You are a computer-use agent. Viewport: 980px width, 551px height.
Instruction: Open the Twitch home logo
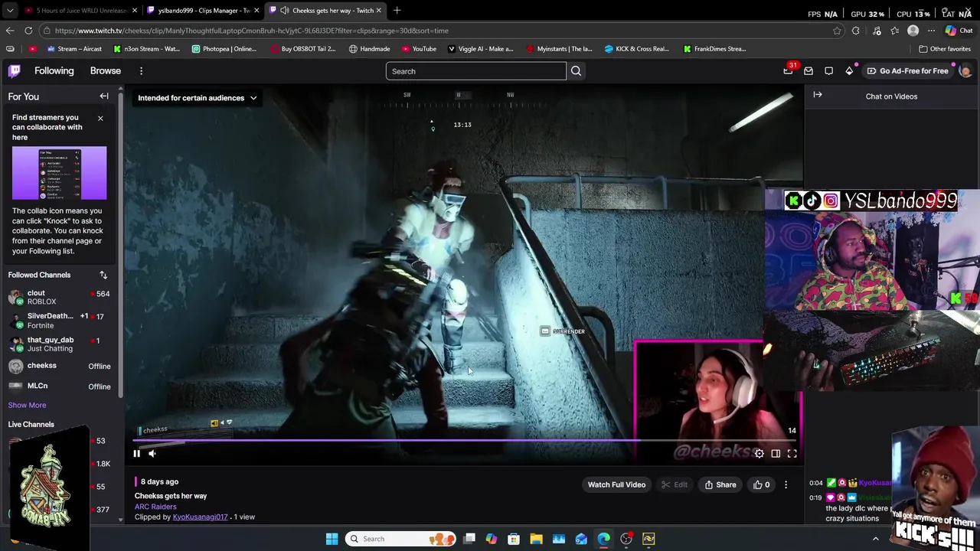point(15,71)
